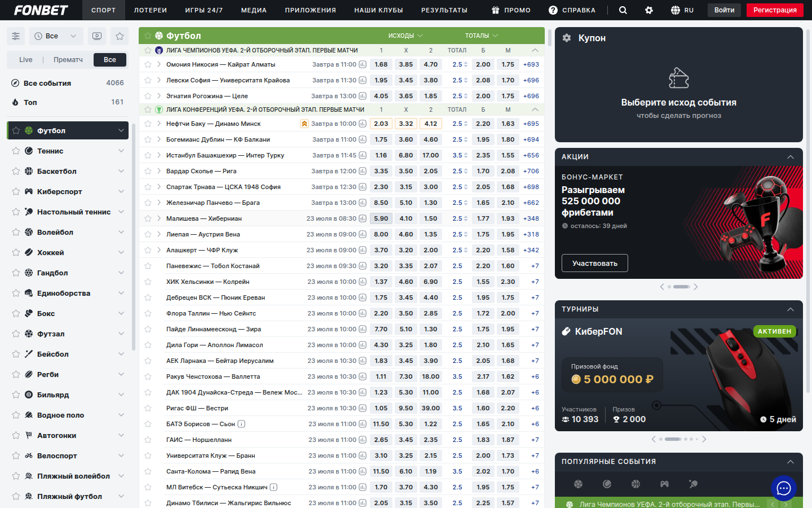Open the ЛОТЕРЕИ menu item

(x=151, y=10)
